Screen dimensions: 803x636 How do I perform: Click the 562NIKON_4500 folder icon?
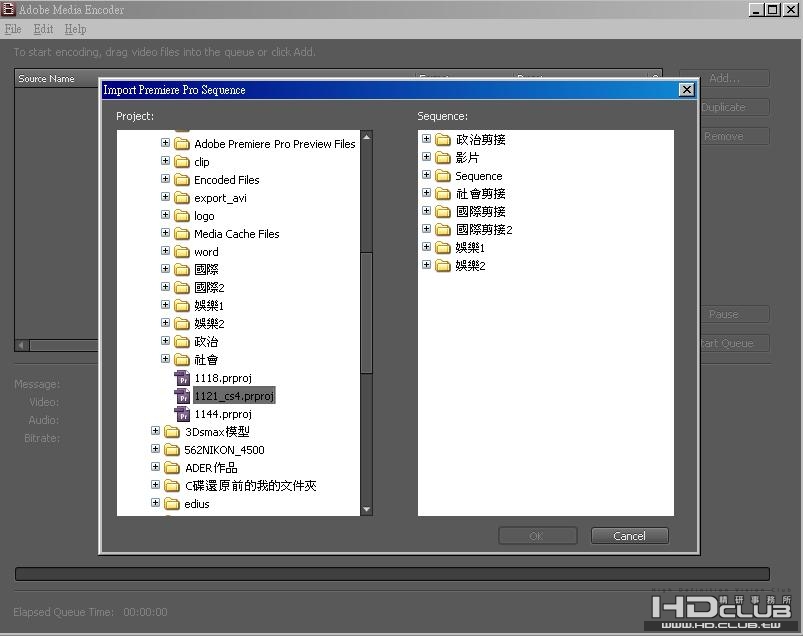click(172, 450)
